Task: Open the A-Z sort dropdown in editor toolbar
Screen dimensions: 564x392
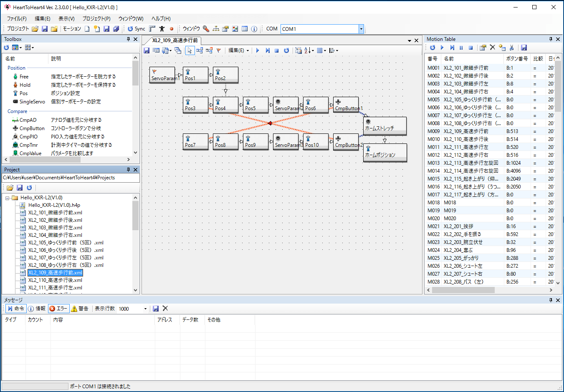Action: coord(309,50)
